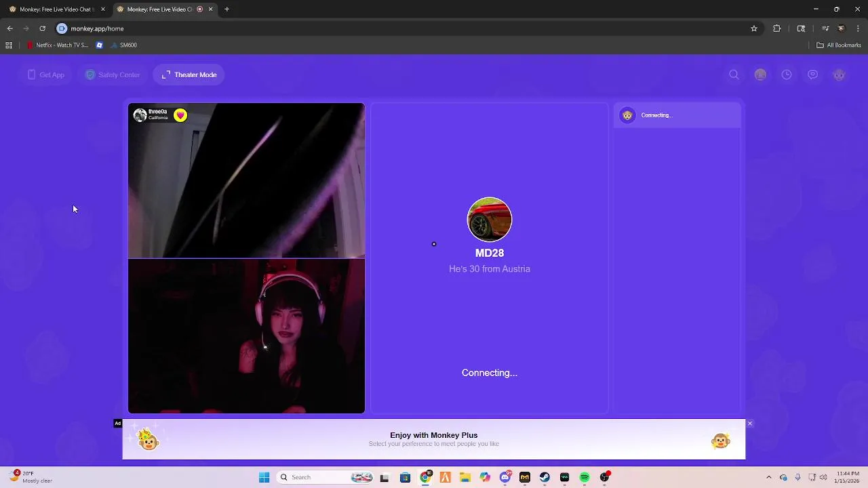Open the apps grid in bookmarks bar
Image resolution: width=868 pixels, height=488 pixels.
click(x=9, y=45)
